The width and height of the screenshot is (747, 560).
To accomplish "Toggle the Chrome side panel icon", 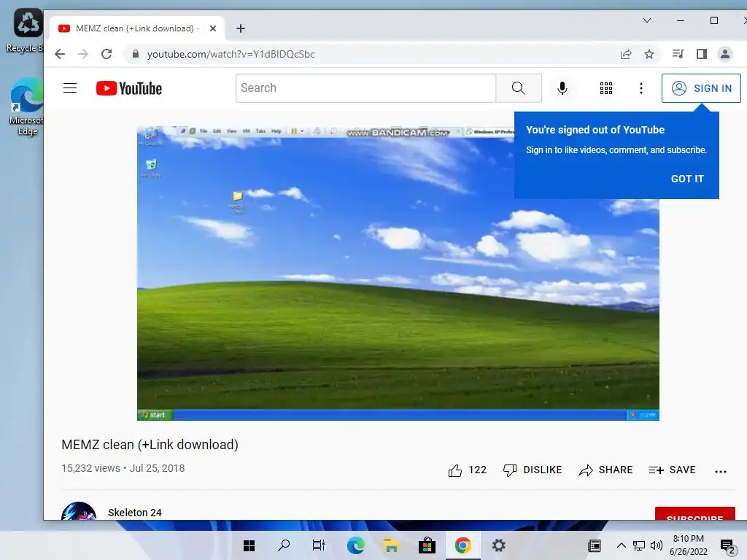I will [701, 54].
